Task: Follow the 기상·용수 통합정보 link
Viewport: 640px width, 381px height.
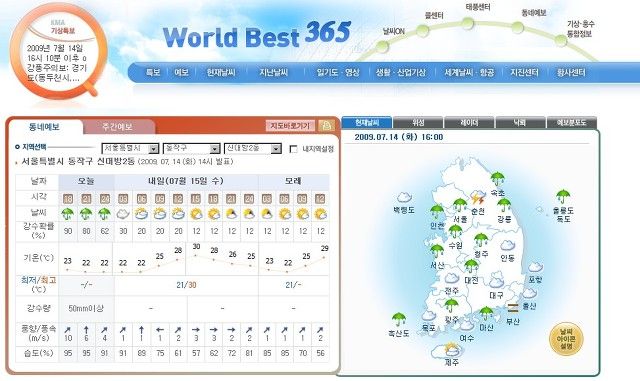Action: 580,29
